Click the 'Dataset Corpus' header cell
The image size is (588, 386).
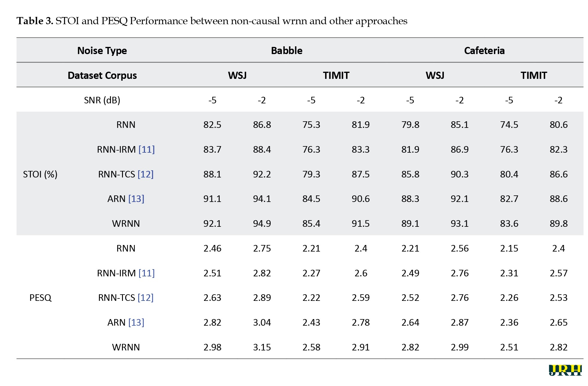[x=102, y=75]
